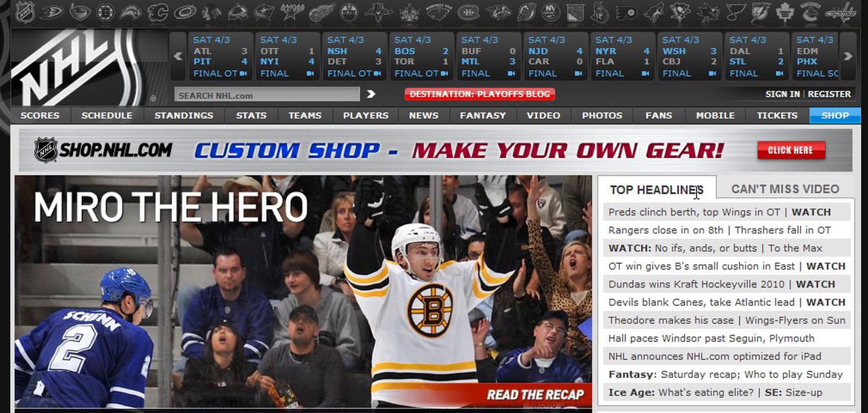868x413 pixels.
Task: Open the Columbus Blue Jackets logo
Action: click(x=264, y=12)
